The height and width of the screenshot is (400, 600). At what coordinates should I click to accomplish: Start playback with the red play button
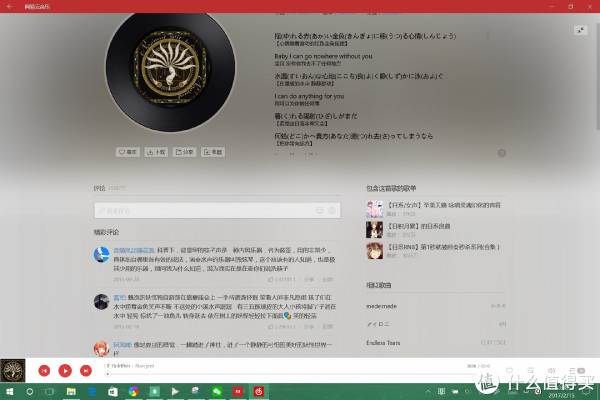65,371
